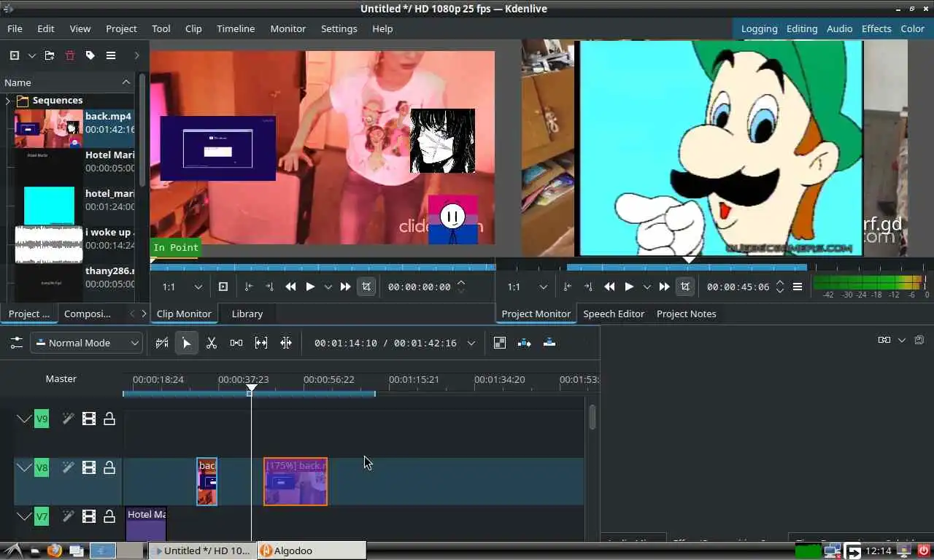Switch to the Project Bin tab
Screen dimensions: 934x560
pos(29,314)
